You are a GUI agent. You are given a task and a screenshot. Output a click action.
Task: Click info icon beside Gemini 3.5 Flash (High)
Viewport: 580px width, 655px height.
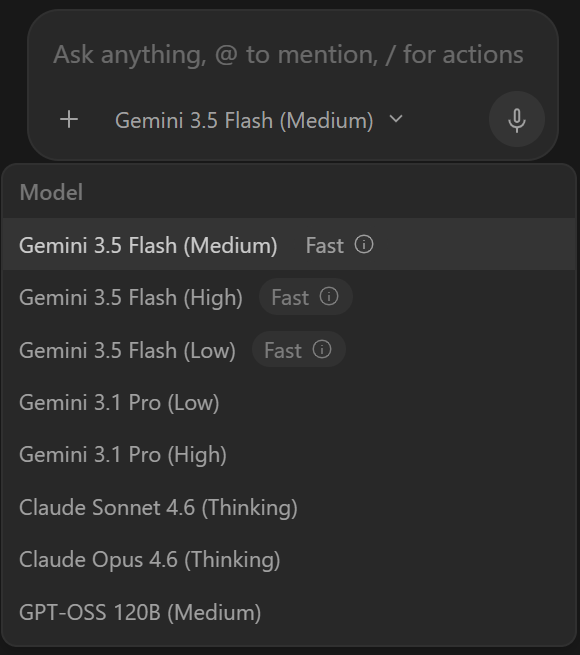329,297
